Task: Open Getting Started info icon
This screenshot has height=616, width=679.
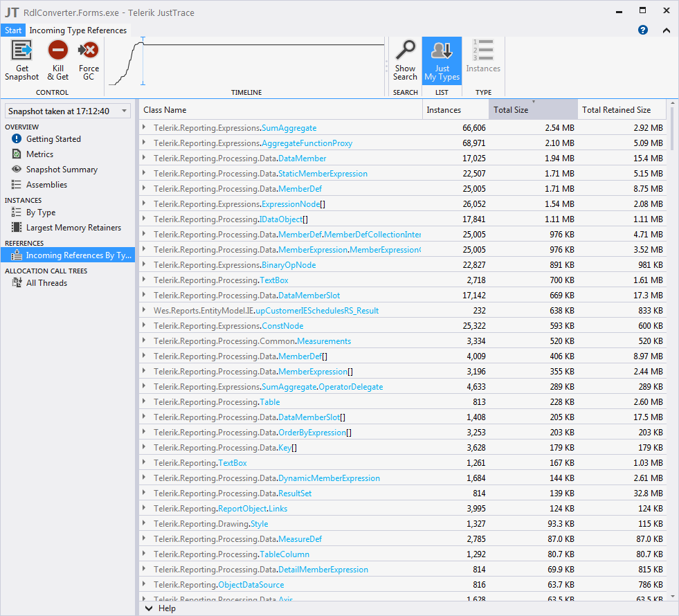Action: tap(17, 139)
